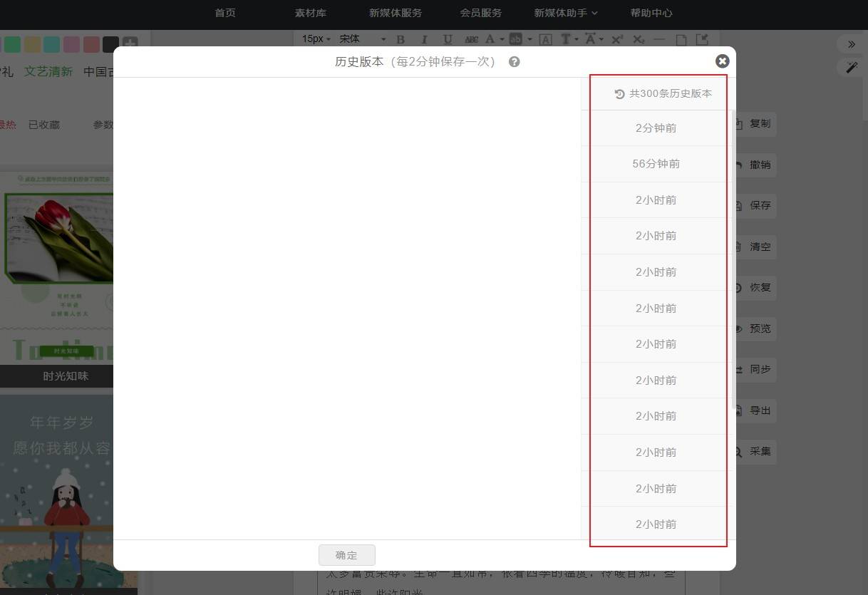
Task: Pick the green color swatch
Action: point(12,45)
